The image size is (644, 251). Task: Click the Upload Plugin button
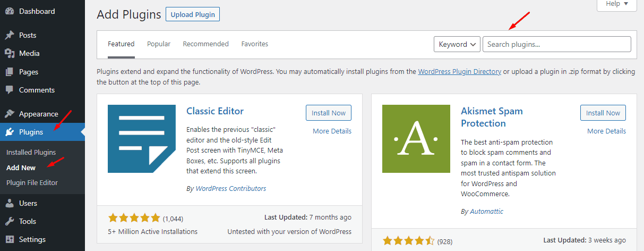(x=193, y=14)
